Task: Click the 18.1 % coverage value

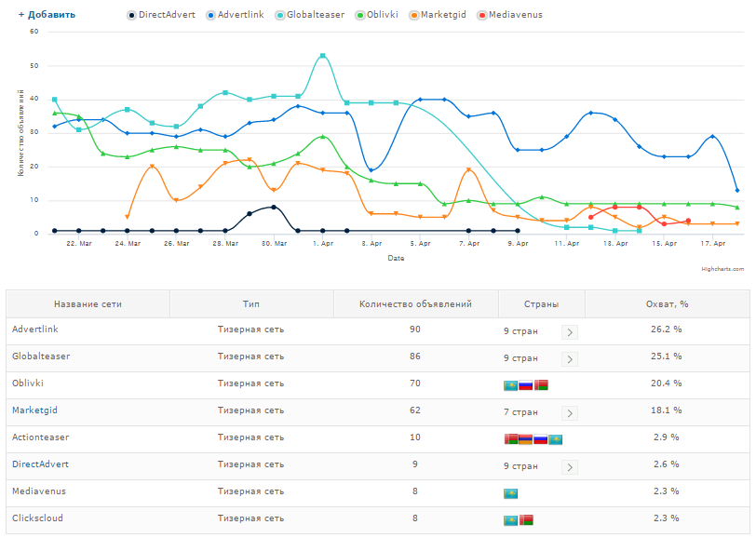Action: coord(667,410)
